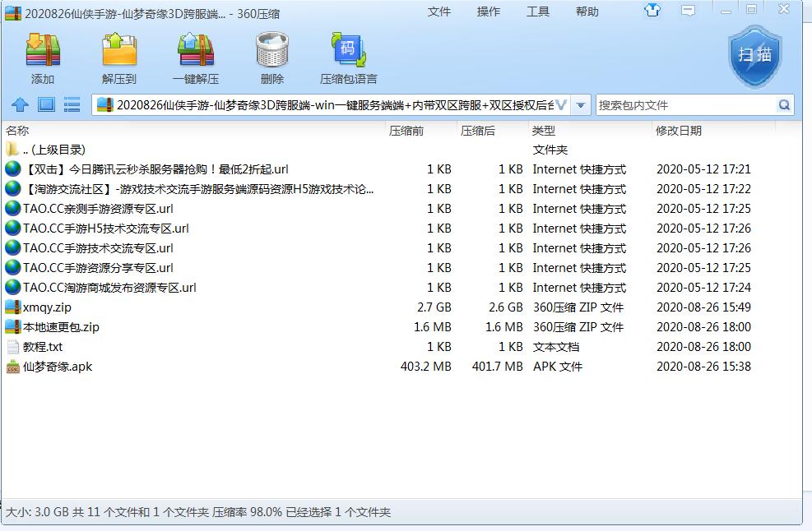Click the up-level folder navigation arrow icon
The image size is (812, 531).
(20, 104)
